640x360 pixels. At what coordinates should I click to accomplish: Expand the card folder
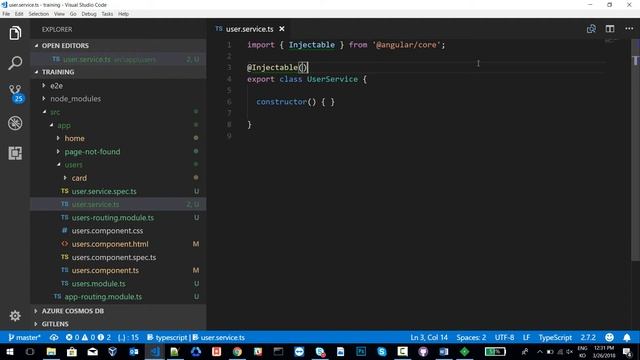pos(118,178)
